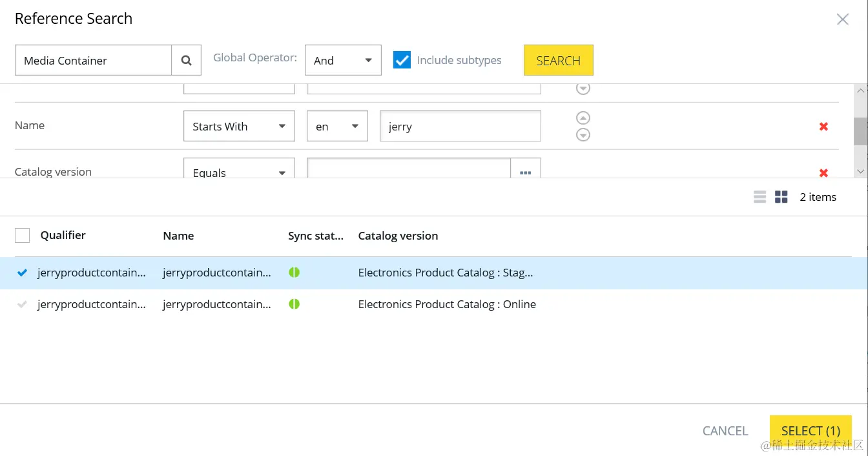Remove the Catalog version search condition
868x456 pixels.
(823, 172)
